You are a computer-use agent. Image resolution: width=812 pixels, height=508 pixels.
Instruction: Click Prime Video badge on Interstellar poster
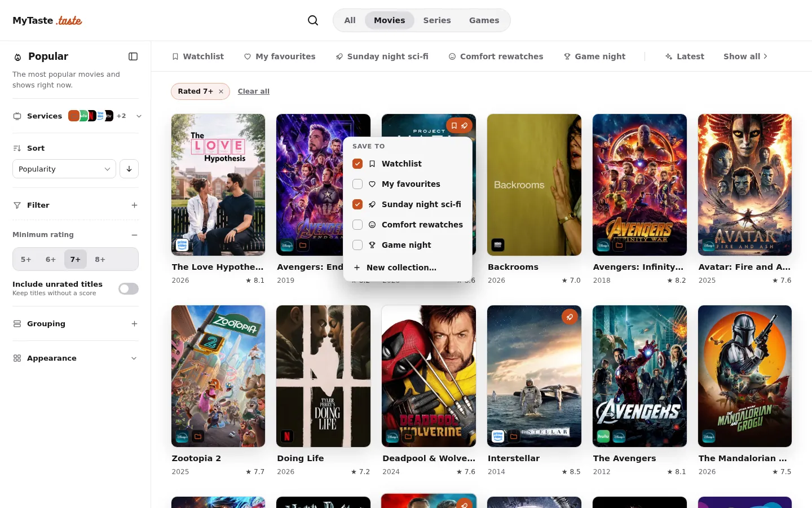coord(498,436)
